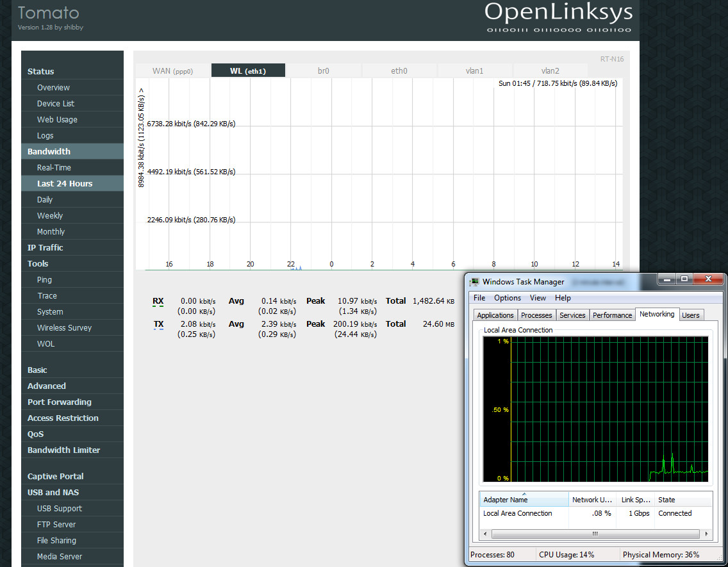728x567 pixels.
Task: Select the br0 interface tab
Action: (x=324, y=71)
